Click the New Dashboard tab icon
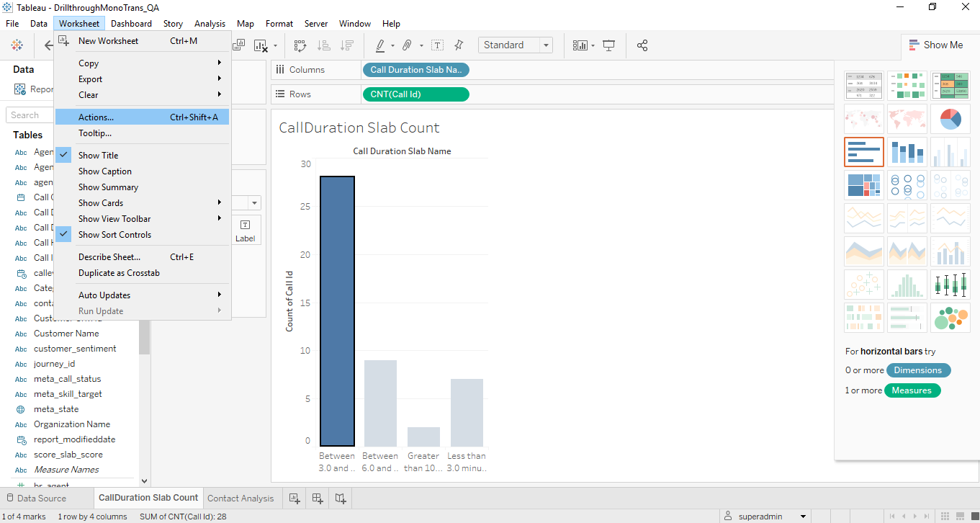The height and width of the screenshot is (523, 980). 318,498
